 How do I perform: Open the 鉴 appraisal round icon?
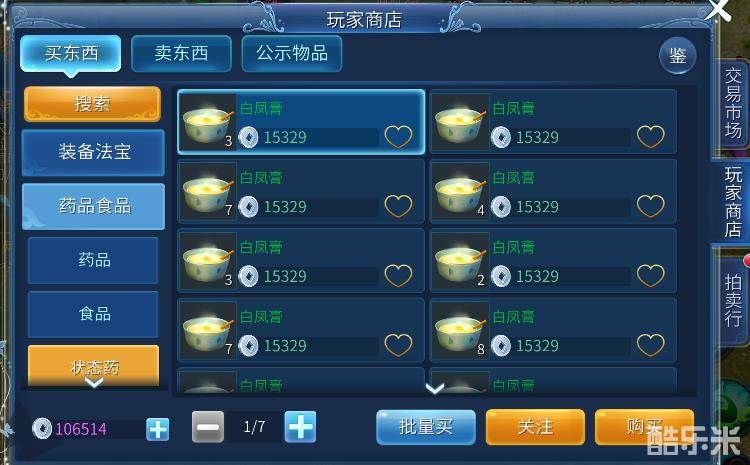[x=677, y=55]
